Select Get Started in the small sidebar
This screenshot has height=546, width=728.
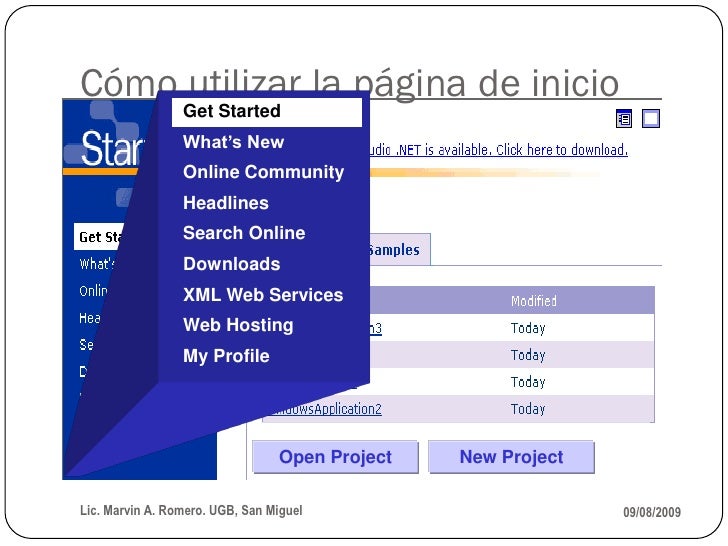(100, 237)
